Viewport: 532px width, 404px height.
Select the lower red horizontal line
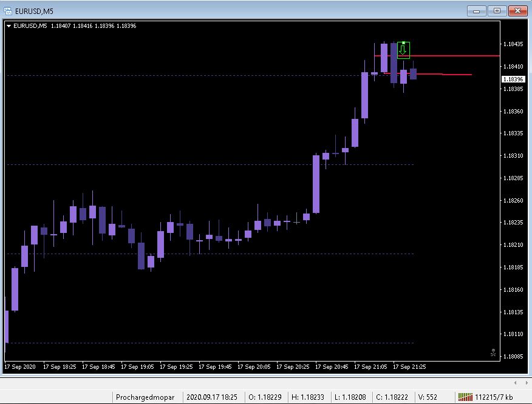428,74
